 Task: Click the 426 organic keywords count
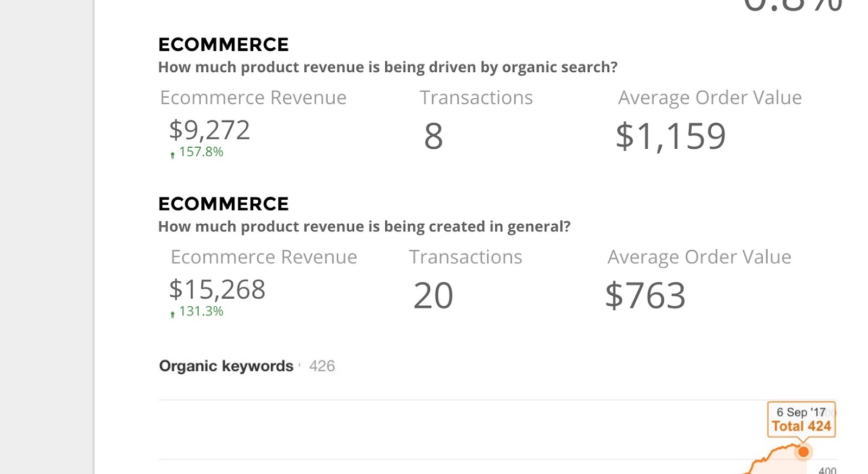click(322, 366)
